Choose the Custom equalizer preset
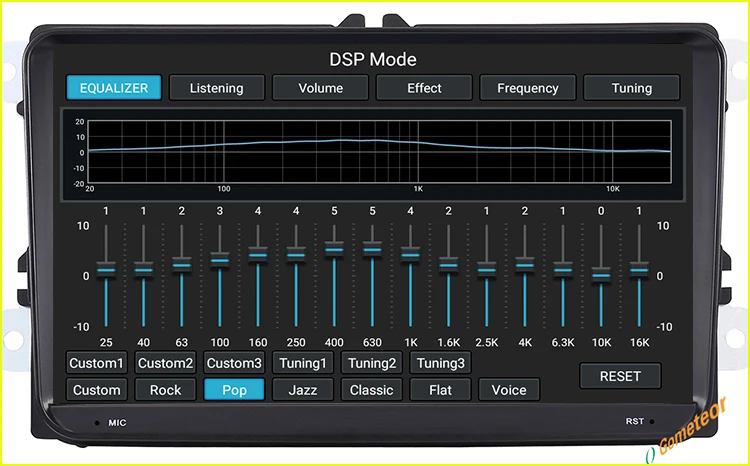The height and width of the screenshot is (466, 750). (97, 390)
